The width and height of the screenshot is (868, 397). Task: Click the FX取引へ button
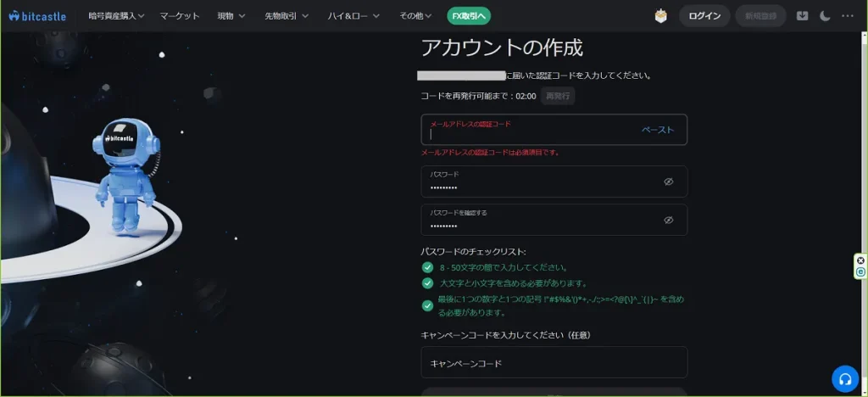click(x=469, y=16)
